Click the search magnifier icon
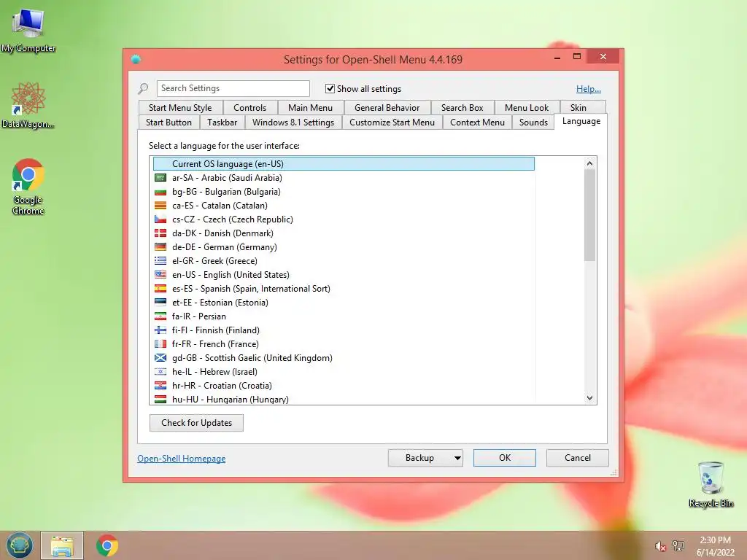This screenshot has height=560, width=747. (143, 88)
